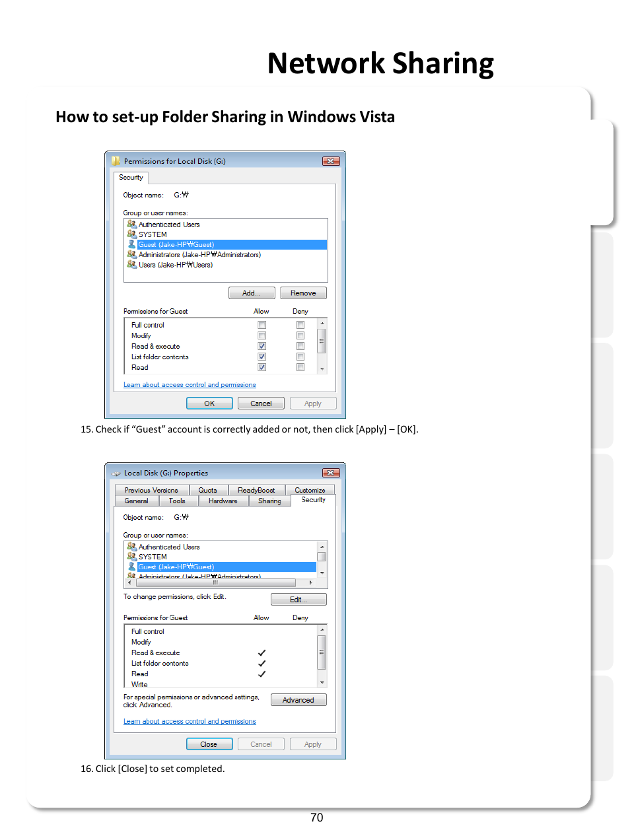Switch to the Hardware tab
This screenshot has width=630, height=840.
click(x=223, y=501)
